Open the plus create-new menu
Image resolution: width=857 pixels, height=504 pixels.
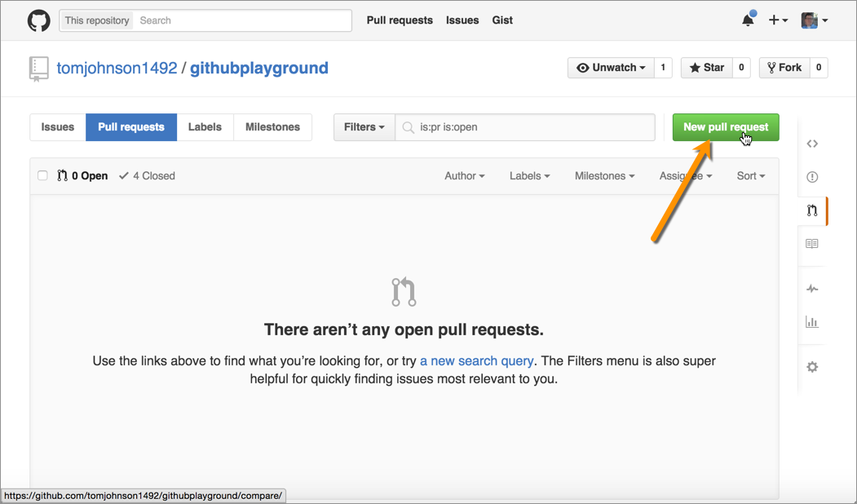tap(778, 20)
